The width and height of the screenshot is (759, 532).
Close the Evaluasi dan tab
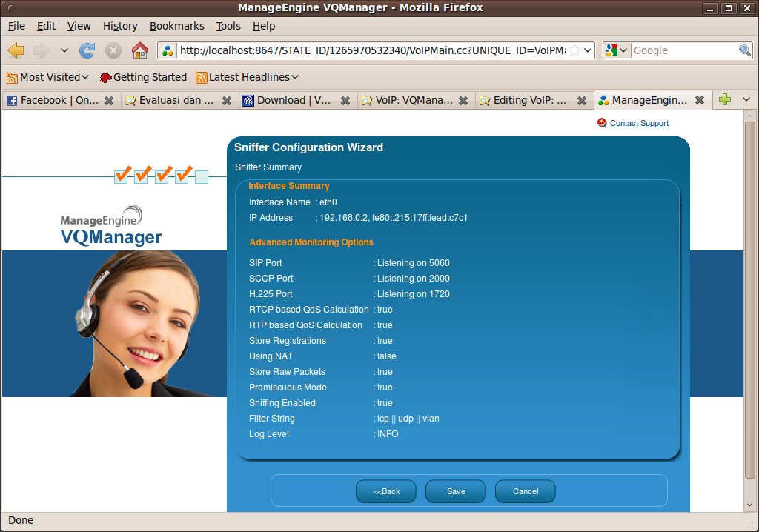[227, 100]
